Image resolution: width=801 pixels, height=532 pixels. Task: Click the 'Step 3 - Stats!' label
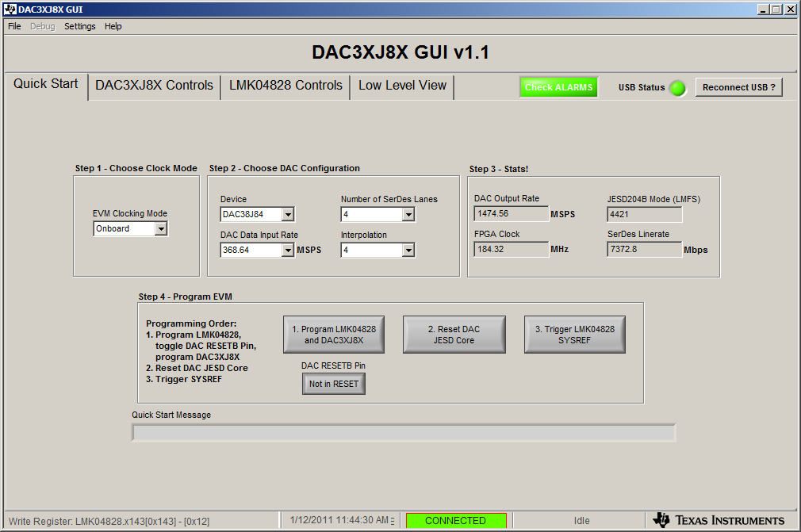click(x=499, y=169)
